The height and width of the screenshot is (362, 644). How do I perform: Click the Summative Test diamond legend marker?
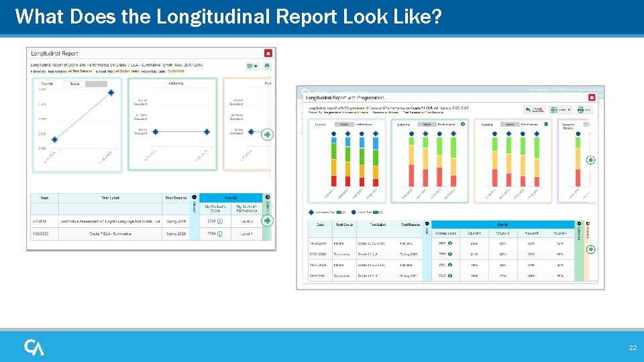pyautogui.click(x=311, y=213)
